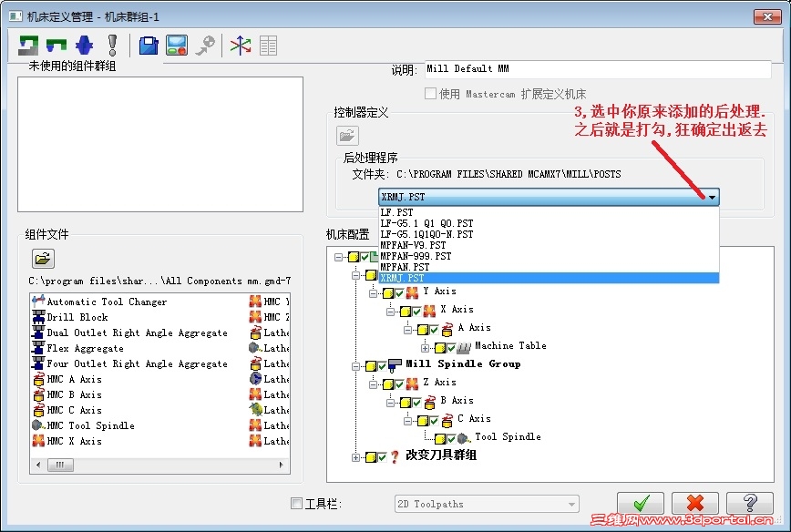The width and height of the screenshot is (791, 532).
Task: Browse component file with 组件文件 folder icon
Action: 43,259
